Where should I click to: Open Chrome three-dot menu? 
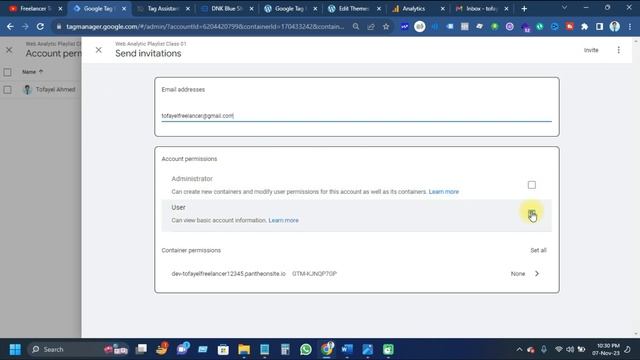coord(630,27)
